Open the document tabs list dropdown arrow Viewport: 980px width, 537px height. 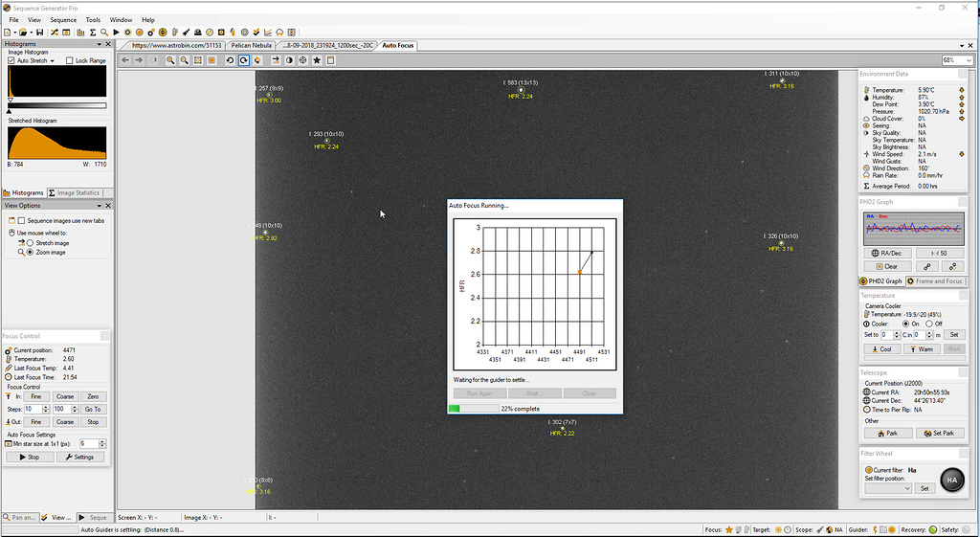pyautogui.click(x=962, y=45)
